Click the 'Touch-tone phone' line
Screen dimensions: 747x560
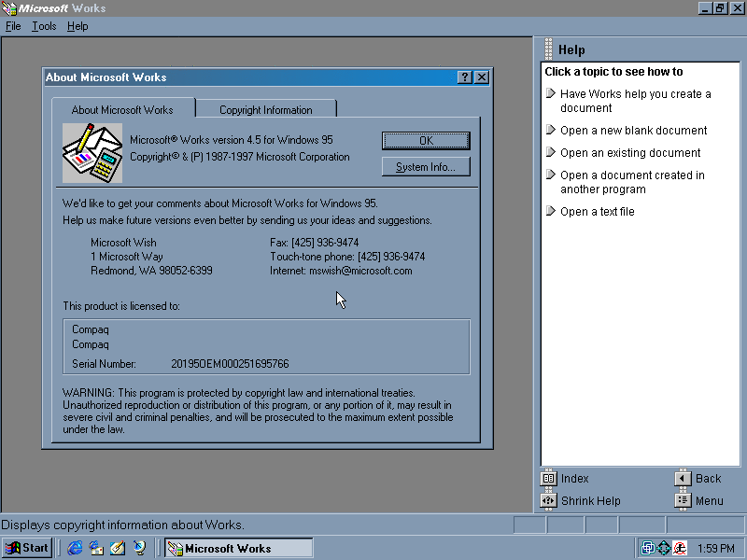(347, 257)
